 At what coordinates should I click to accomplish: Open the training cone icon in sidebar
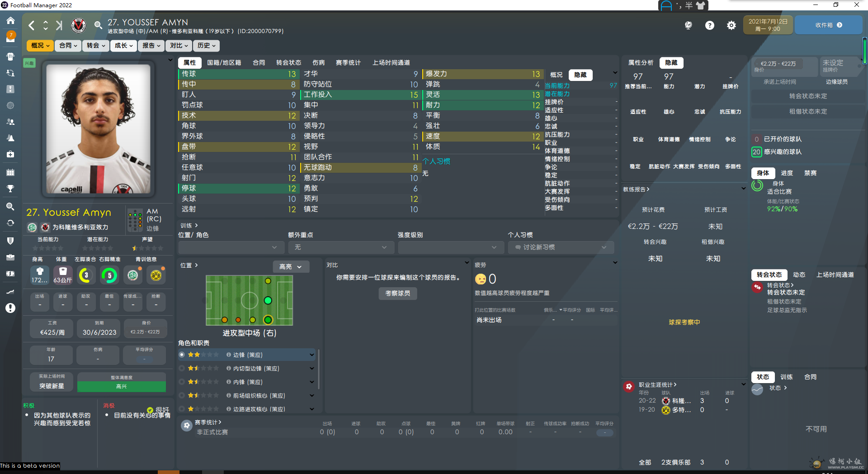click(x=10, y=138)
